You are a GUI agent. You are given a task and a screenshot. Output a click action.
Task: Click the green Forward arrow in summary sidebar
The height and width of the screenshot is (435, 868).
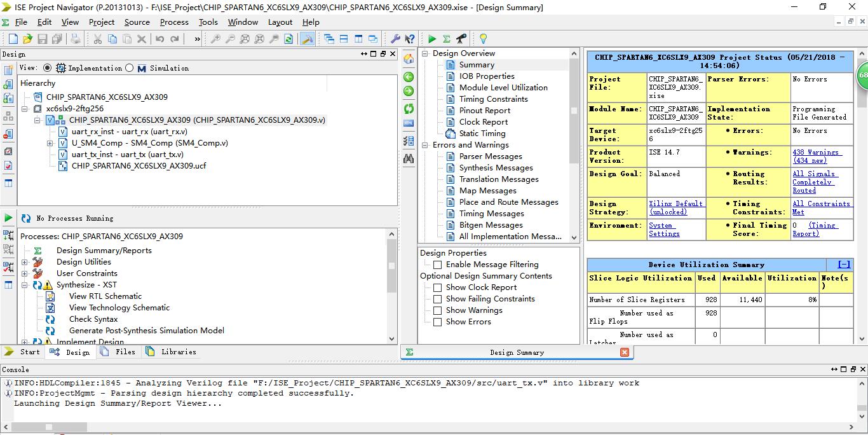tap(409, 91)
